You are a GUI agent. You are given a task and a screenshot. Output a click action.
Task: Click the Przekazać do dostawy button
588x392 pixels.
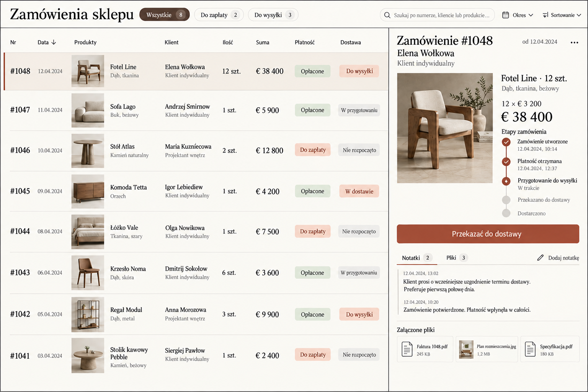pos(488,234)
